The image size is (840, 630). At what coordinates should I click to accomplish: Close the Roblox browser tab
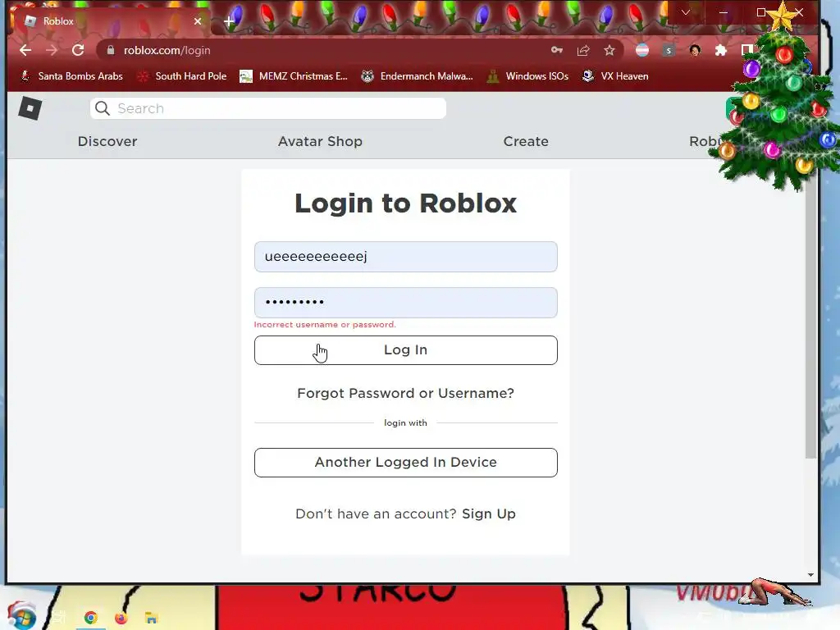(198, 21)
